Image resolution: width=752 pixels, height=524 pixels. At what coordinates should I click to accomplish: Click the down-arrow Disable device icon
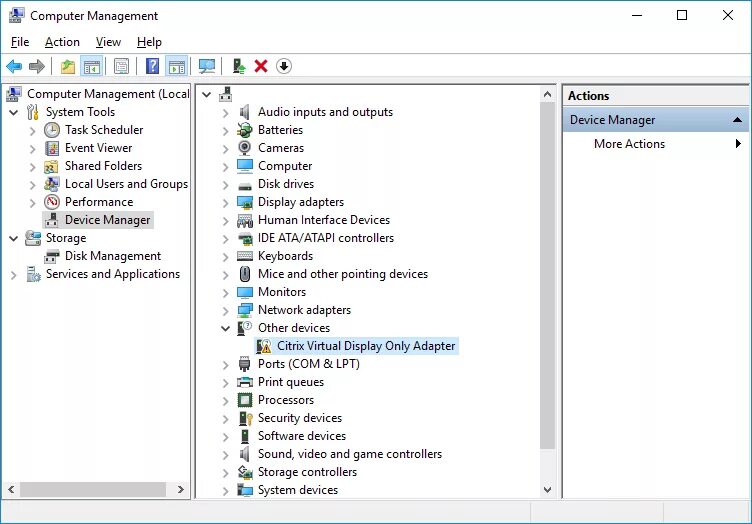coord(284,66)
